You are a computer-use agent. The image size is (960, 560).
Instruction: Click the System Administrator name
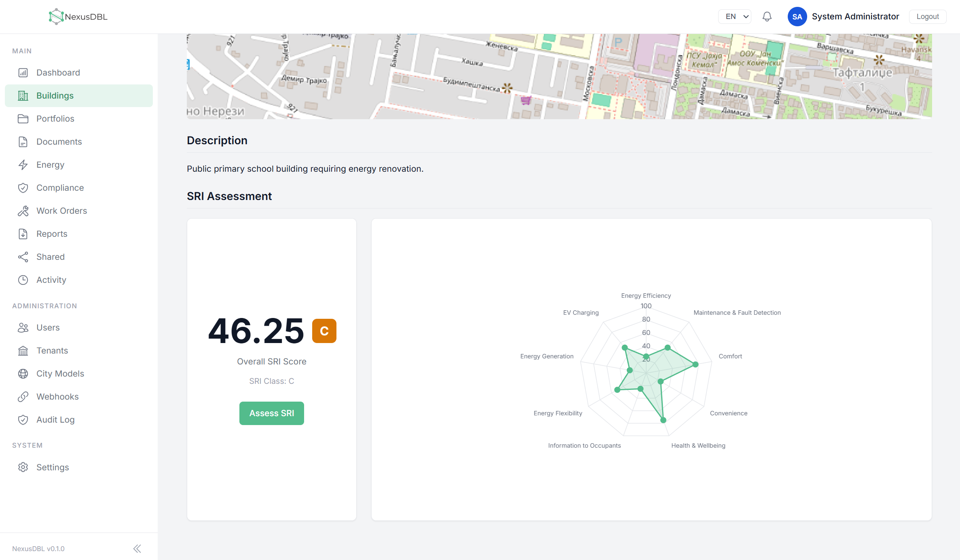856,17
